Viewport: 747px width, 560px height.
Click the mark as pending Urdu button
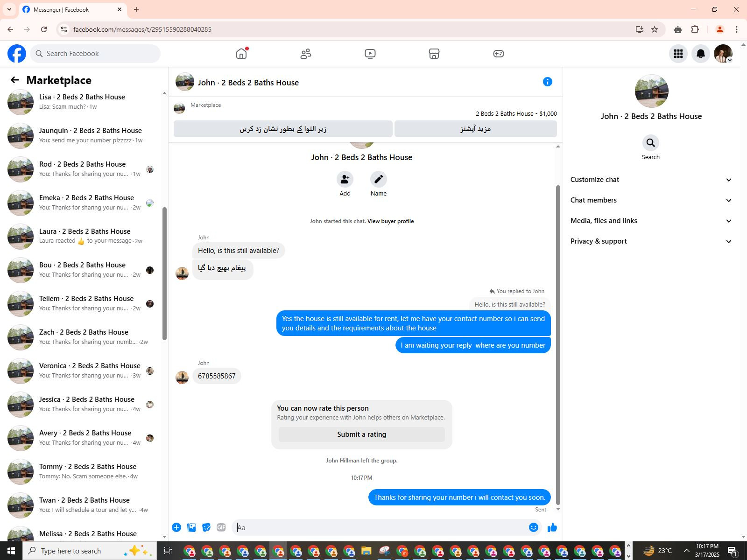click(283, 129)
